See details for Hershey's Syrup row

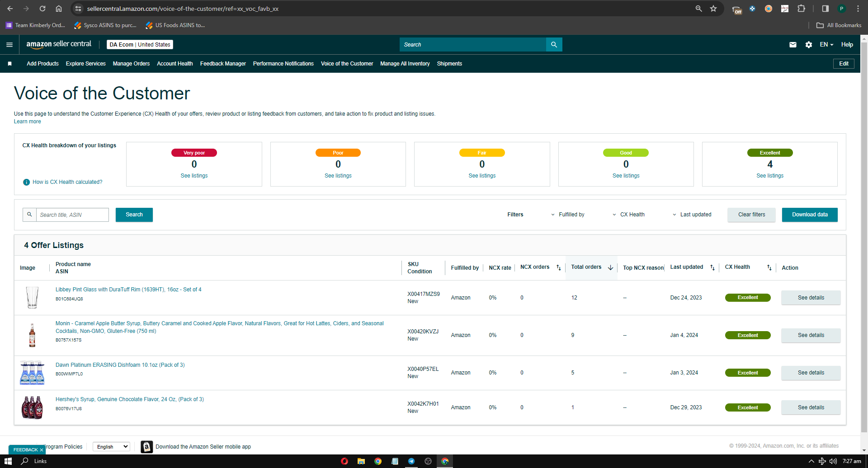(x=811, y=407)
